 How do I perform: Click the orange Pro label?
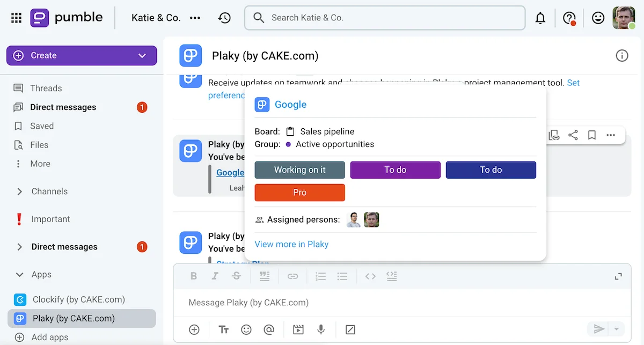(x=300, y=193)
